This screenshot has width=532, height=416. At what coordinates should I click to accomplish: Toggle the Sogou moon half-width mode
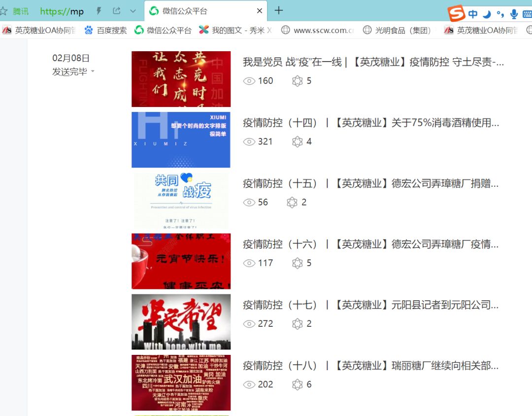pyautogui.click(x=487, y=14)
